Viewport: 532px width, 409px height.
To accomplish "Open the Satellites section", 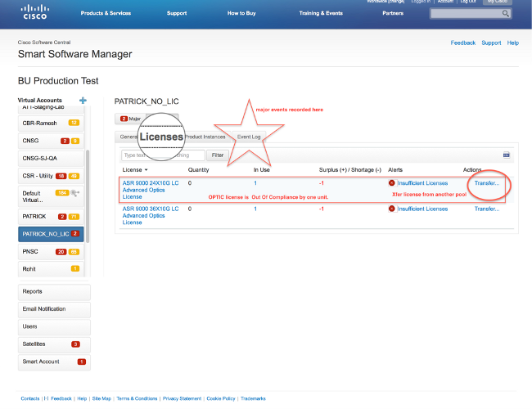I will [54, 344].
